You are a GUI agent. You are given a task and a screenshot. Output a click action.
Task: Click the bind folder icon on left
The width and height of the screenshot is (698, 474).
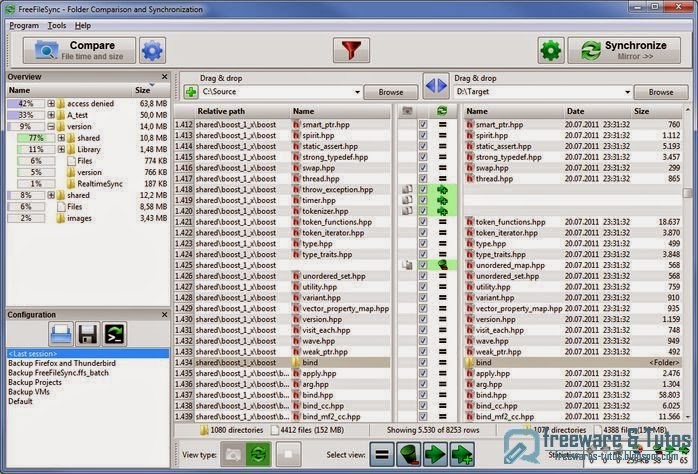pos(296,363)
